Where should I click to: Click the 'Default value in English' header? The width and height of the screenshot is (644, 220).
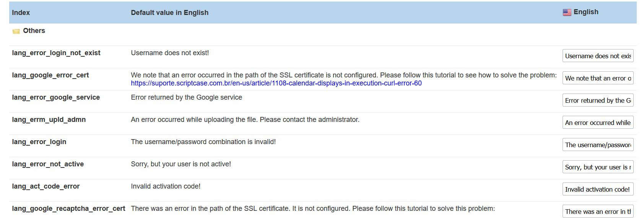pos(170,13)
